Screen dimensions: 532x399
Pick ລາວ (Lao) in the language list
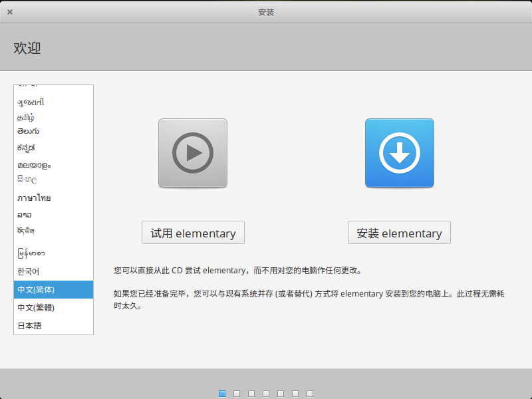25,214
